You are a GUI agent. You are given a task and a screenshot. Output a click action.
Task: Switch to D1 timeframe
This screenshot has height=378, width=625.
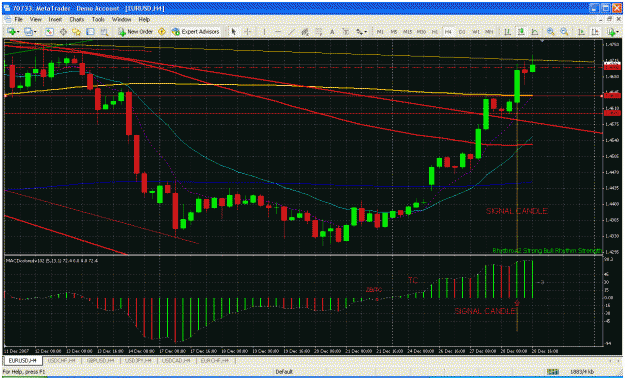[x=462, y=32]
